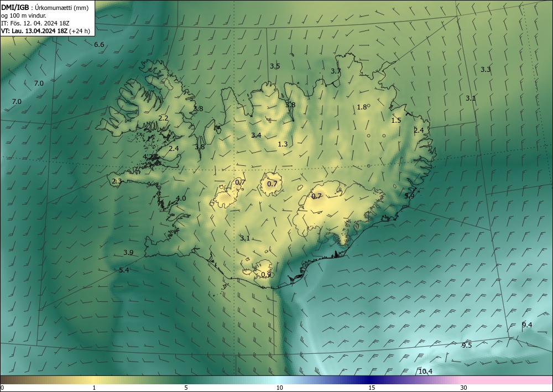Select the 'og 100 m vindur.' subtitle line
The width and height of the screenshot is (553, 392).
pyautogui.click(x=24, y=15)
